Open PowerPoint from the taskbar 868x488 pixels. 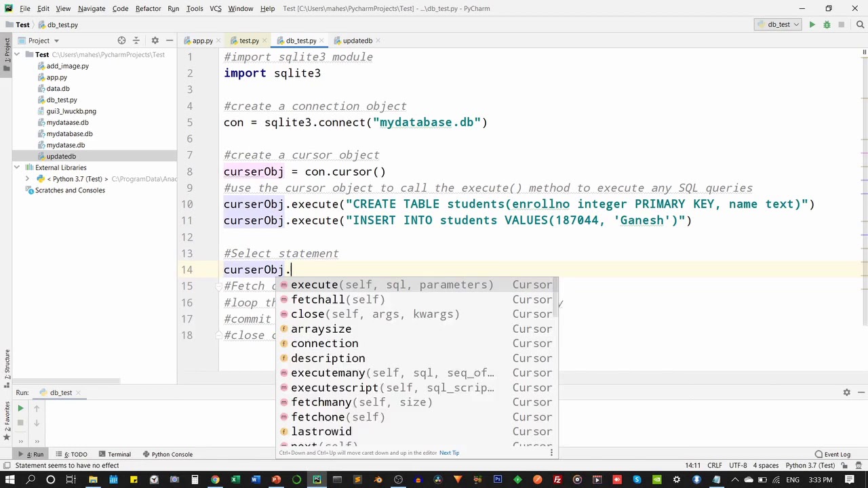tap(276, 480)
